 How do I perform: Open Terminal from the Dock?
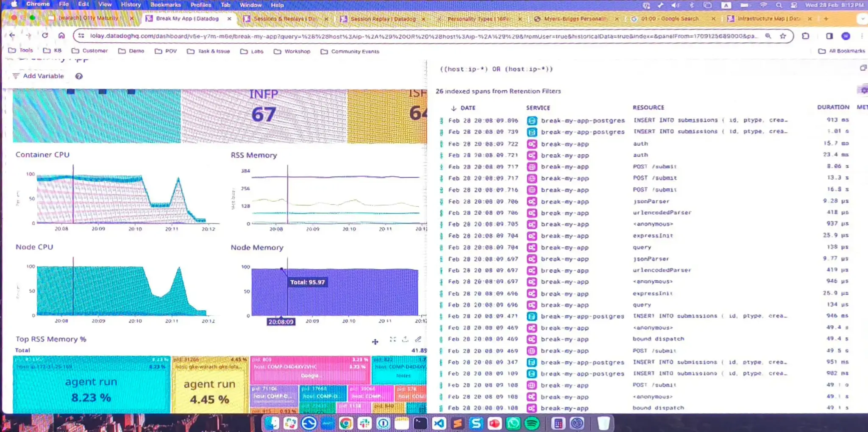tap(420, 423)
